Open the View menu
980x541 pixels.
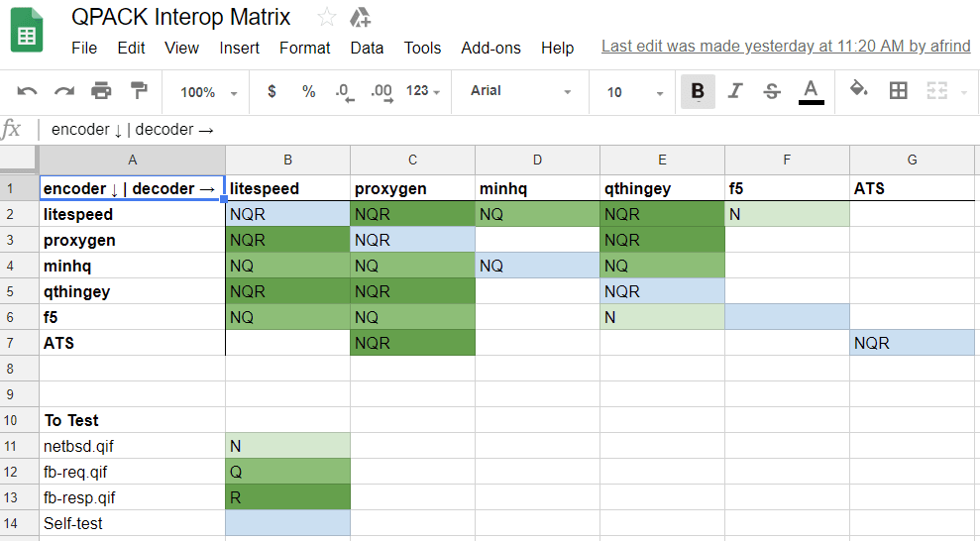(x=182, y=49)
